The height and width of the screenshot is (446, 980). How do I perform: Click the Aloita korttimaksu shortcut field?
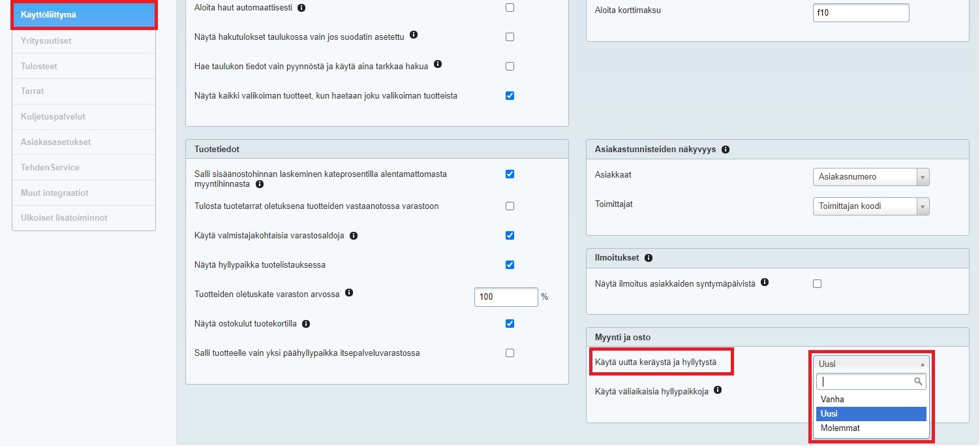861,12
